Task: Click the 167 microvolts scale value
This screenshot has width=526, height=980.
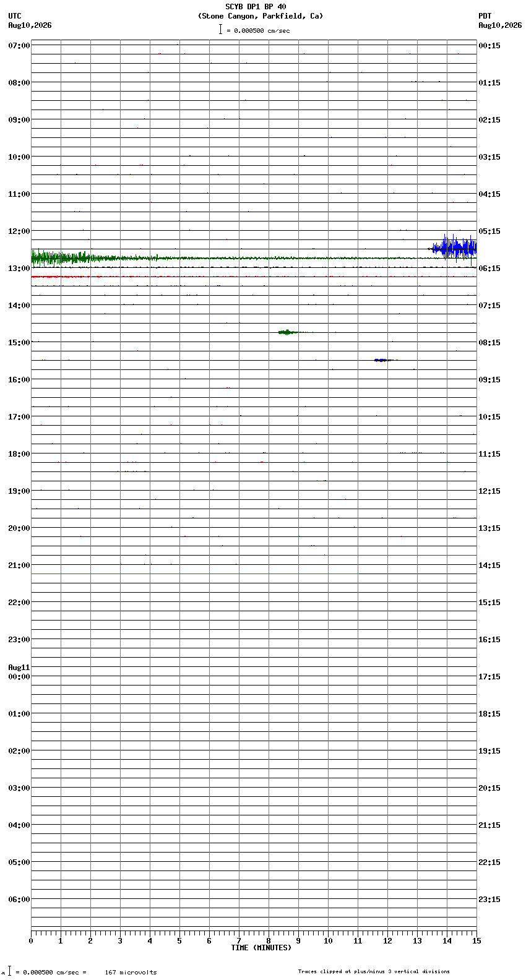Action: (131, 973)
